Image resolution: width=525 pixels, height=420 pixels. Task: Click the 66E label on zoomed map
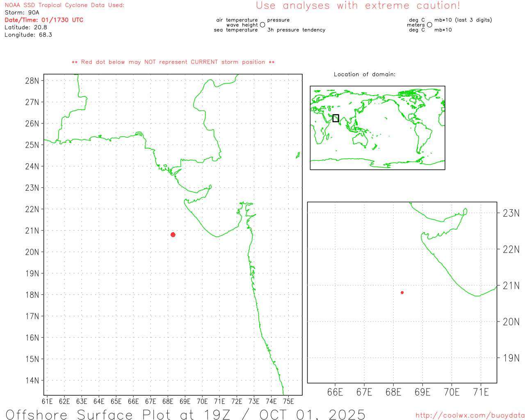(335, 393)
